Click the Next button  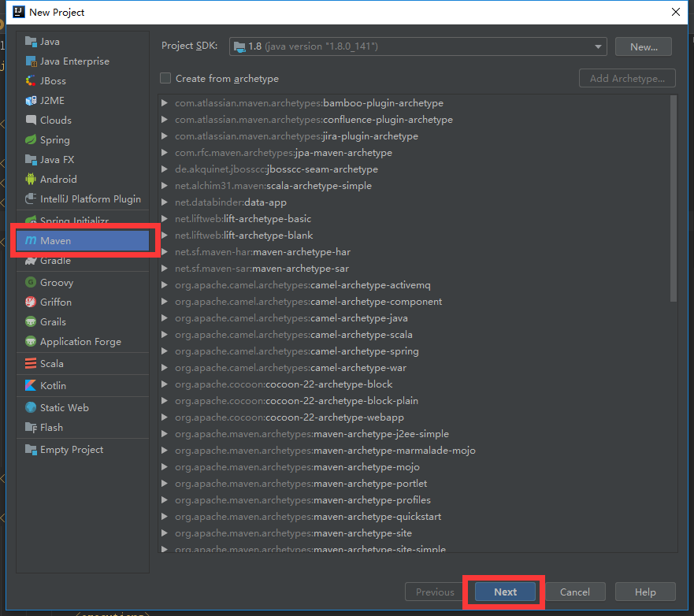pyautogui.click(x=505, y=592)
